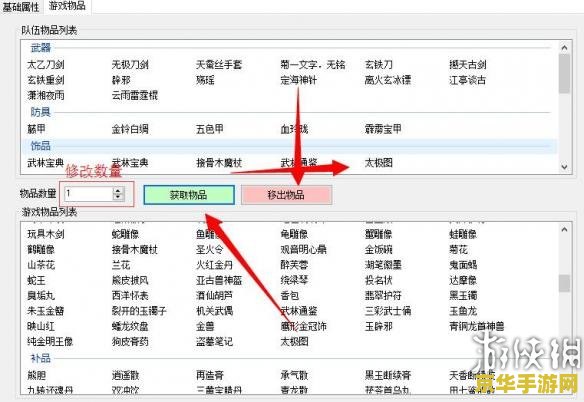Select 太极图 in the team item list
584x402 pixels.
click(x=378, y=163)
